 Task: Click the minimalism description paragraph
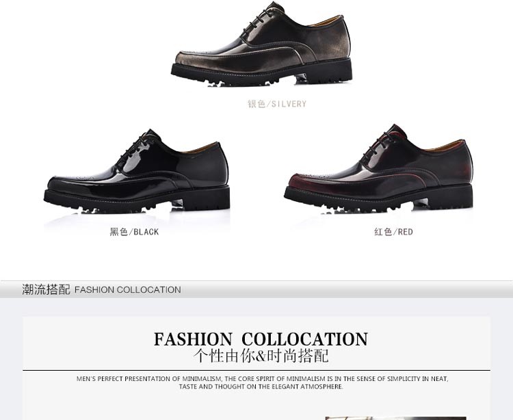tap(262, 382)
